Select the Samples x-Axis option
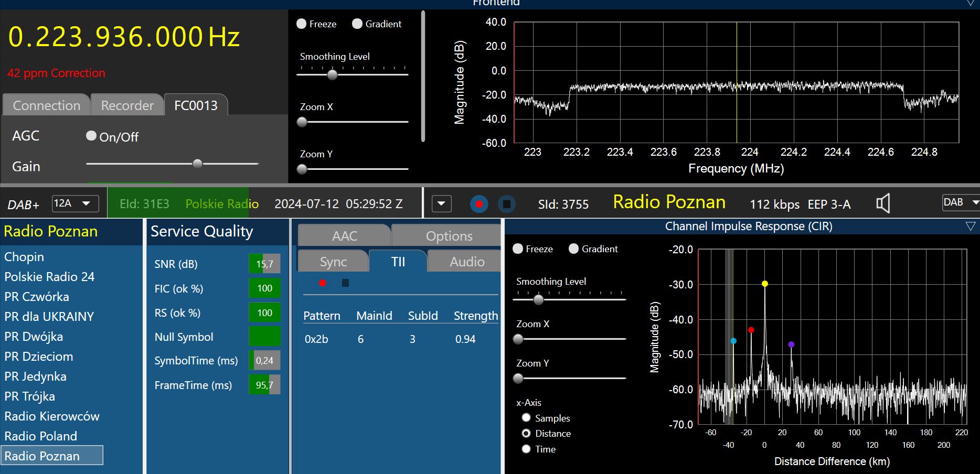This screenshot has width=980, height=474. (526, 418)
